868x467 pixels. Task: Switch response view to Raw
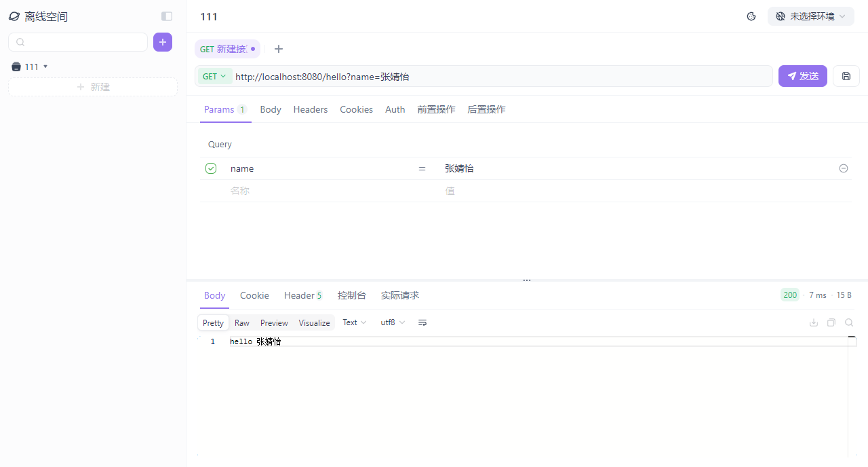pos(242,323)
